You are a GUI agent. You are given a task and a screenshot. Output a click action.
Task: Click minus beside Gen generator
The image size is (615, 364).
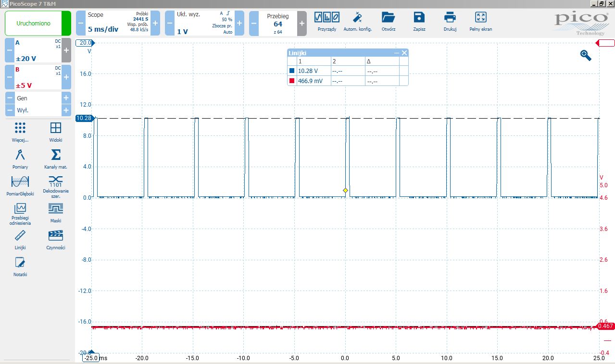[10, 98]
